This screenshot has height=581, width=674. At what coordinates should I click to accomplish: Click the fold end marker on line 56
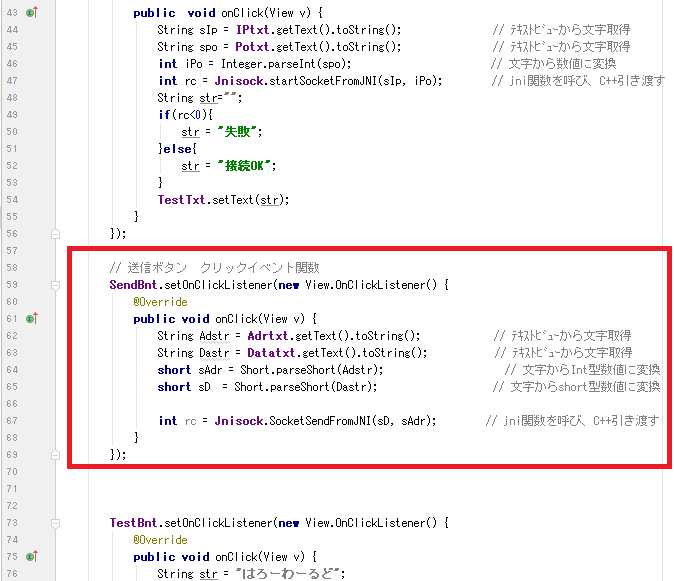[x=55, y=233]
